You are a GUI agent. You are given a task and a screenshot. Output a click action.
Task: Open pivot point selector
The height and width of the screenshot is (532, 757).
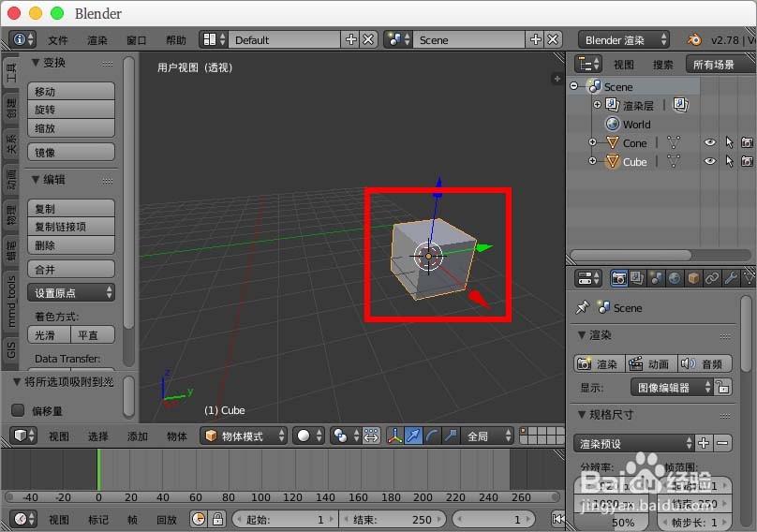pyautogui.click(x=345, y=436)
